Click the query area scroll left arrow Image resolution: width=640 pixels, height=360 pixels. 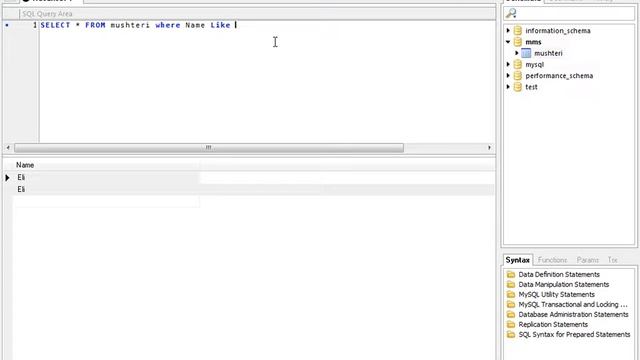(8, 148)
